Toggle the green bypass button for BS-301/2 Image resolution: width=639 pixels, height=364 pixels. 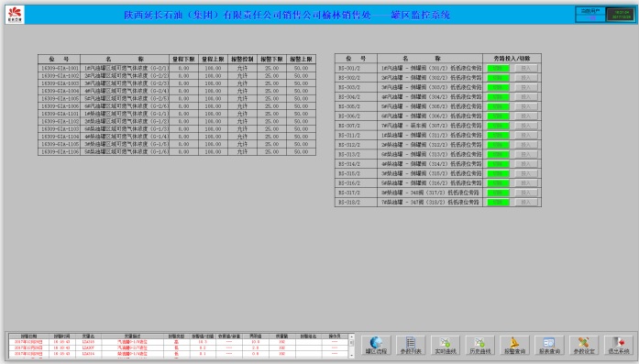coord(498,68)
